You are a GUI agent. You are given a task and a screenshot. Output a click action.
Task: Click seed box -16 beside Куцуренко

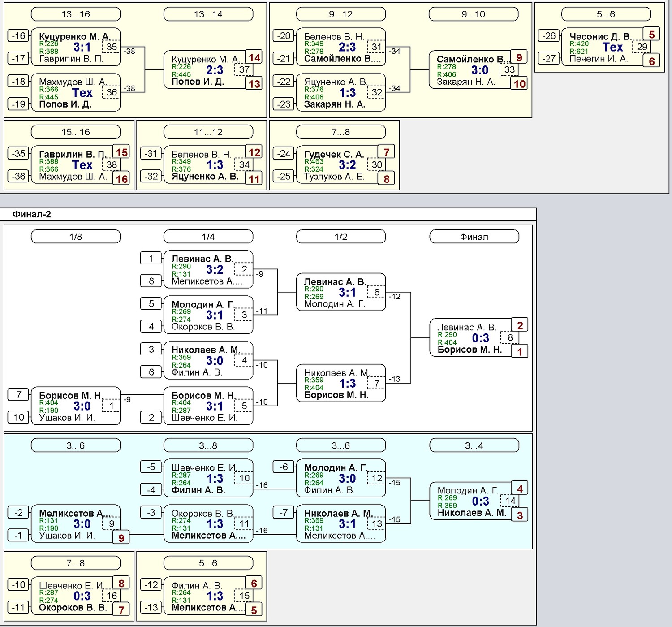[18, 35]
